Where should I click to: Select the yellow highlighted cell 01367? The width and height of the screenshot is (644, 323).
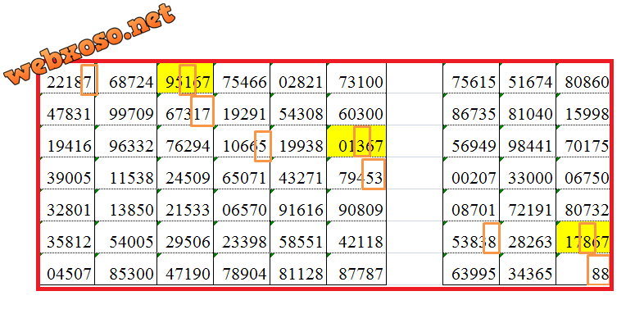(356, 141)
